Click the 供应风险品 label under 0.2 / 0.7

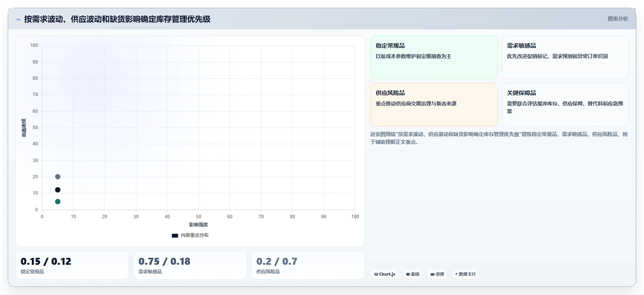268,272
